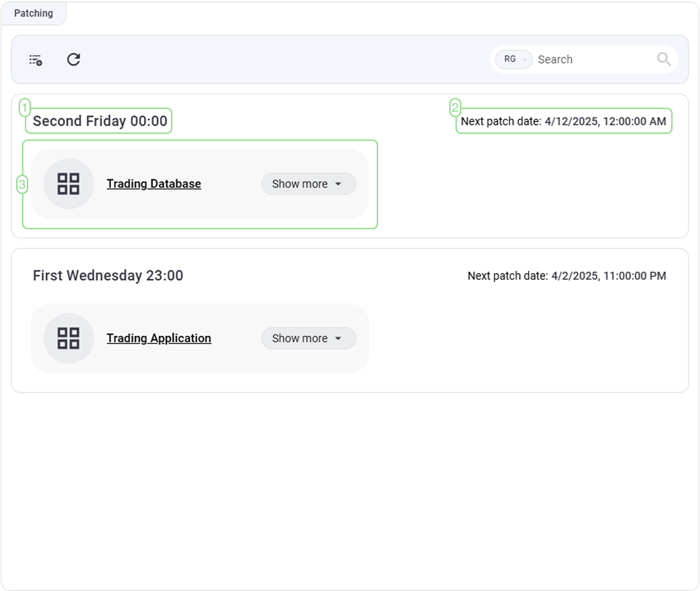Click the magnifying glass search icon

(x=663, y=60)
